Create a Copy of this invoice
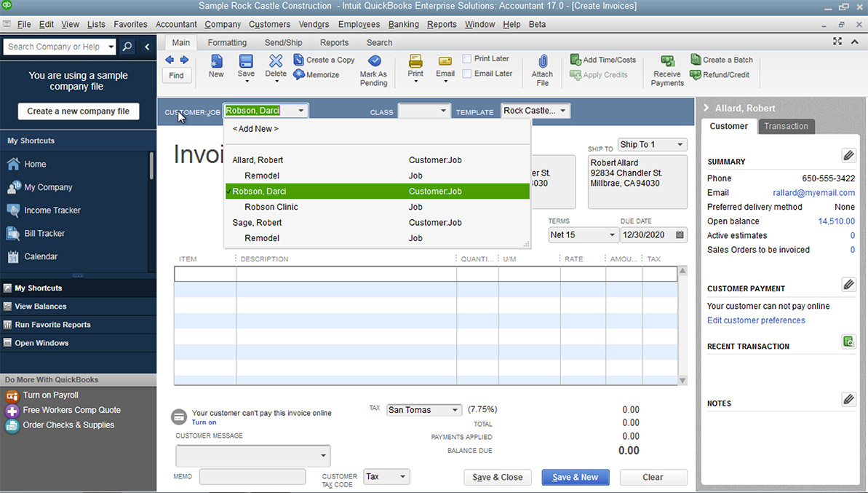This screenshot has width=868, height=493. click(x=324, y=60)
